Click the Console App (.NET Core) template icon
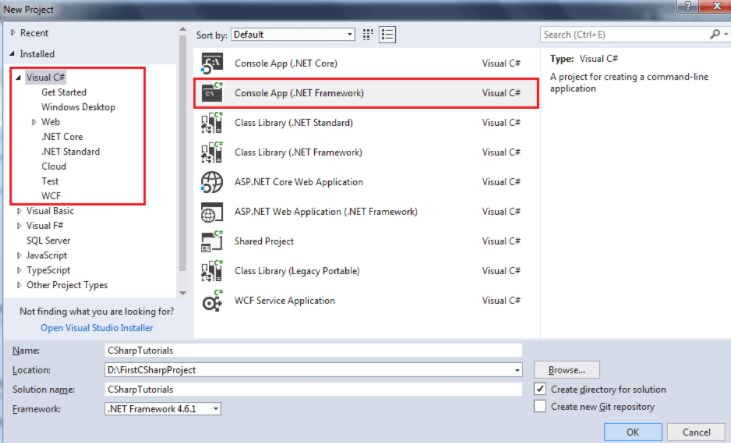The width and height of the screenshot is (731, 443). (x=211, y=64)
